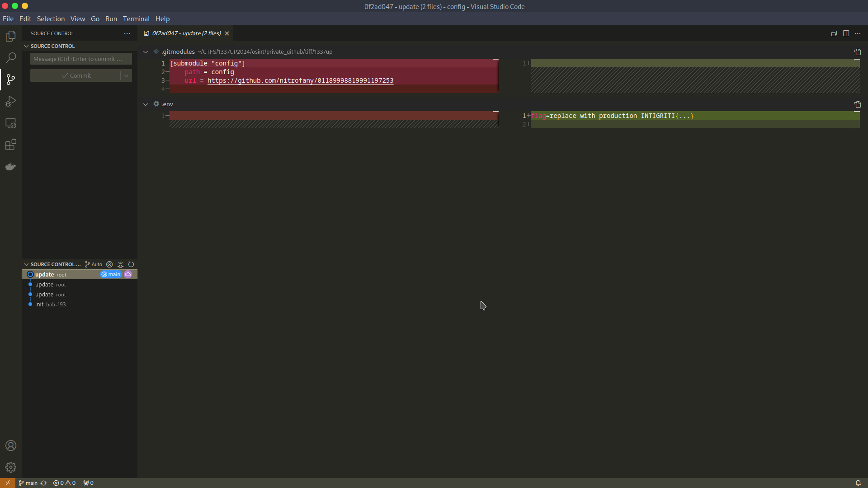Viewport: 868px width, 488px height.
Task: Click the fetch/pull icon in history header
Action: point(120,264)
